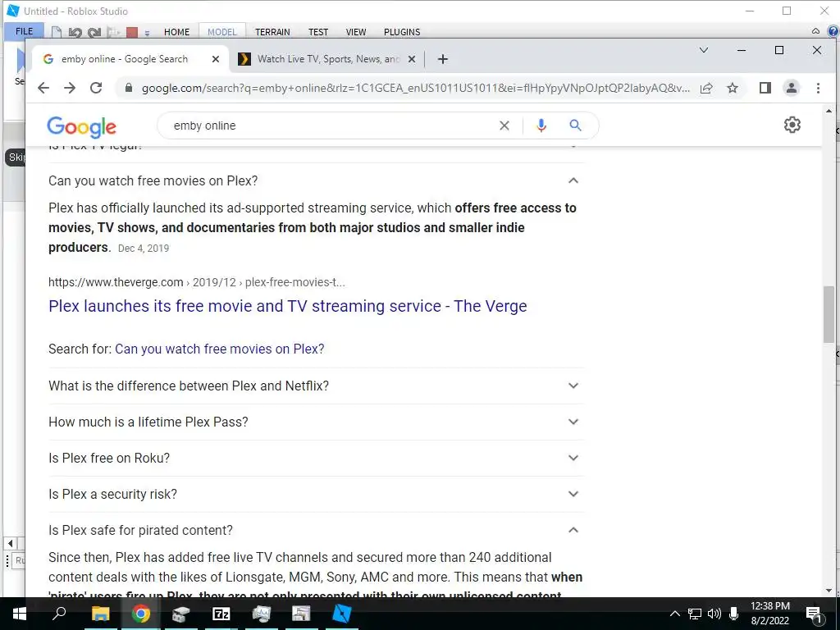Switch to Watch Live TV, Sports tab
The width and height of the screenshot is (840, 630).
click(328, 59)
